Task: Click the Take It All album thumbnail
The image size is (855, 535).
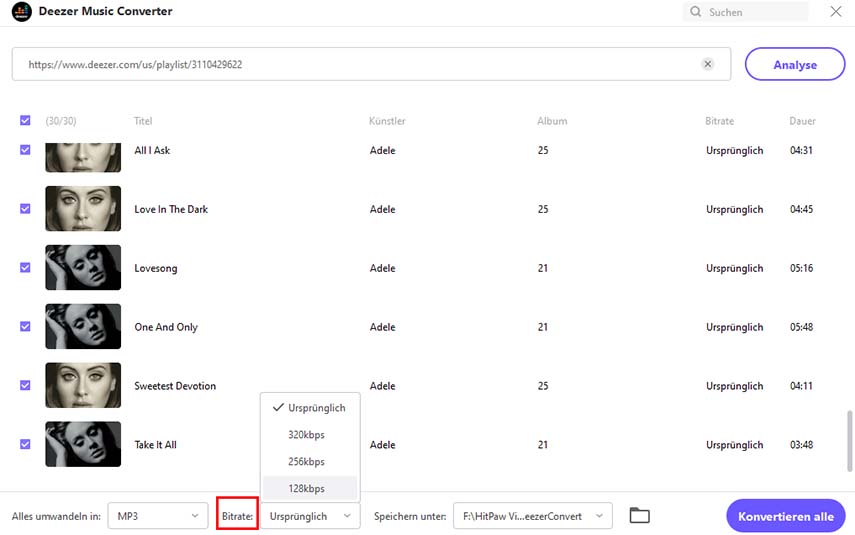Action: [x=83, y=444]
